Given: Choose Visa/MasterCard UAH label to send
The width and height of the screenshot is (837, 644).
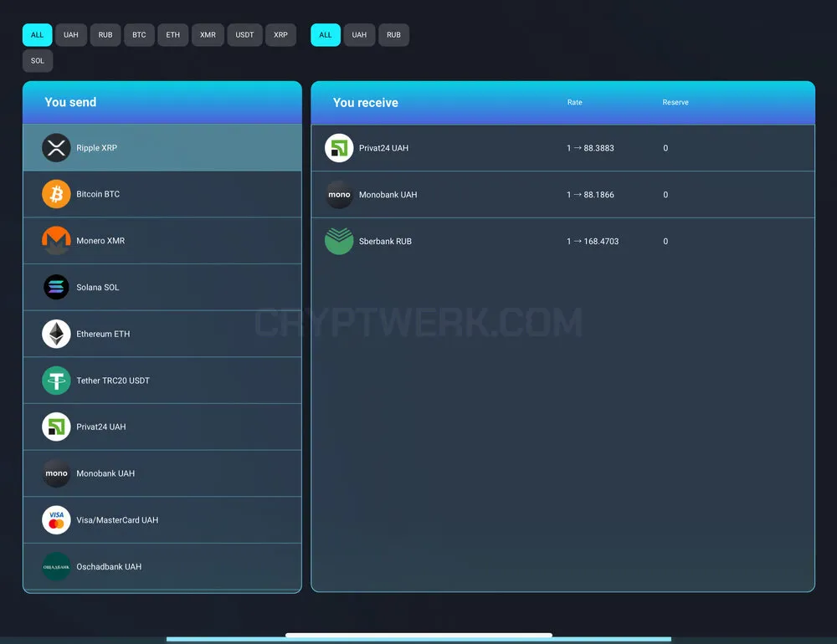Looking at the screenshot, I should pos(117,520).
